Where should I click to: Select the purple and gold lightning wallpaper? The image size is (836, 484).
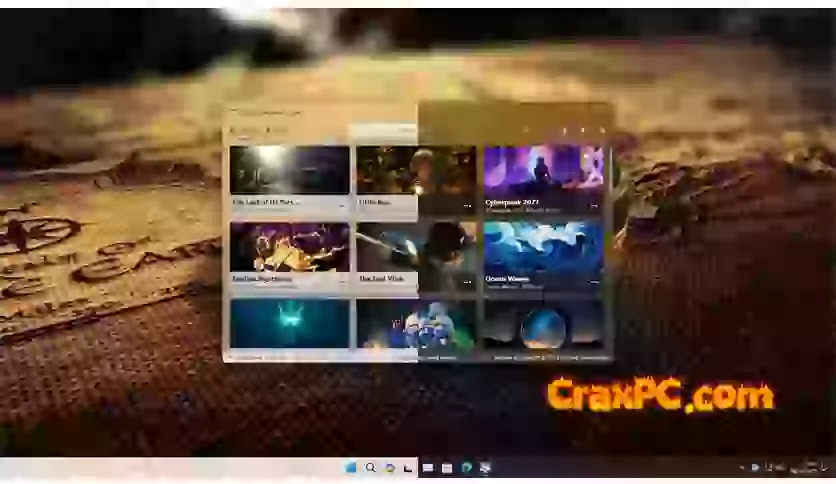tap(289, 247)
